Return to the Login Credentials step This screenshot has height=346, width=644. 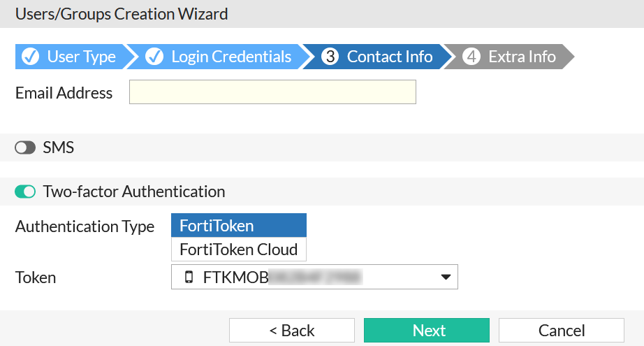pos(230,57)
